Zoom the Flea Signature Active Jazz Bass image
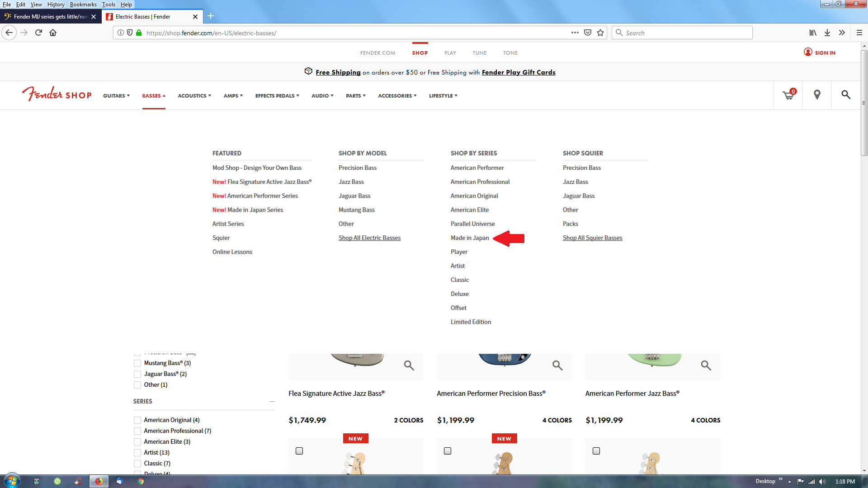 coord(409,365)
